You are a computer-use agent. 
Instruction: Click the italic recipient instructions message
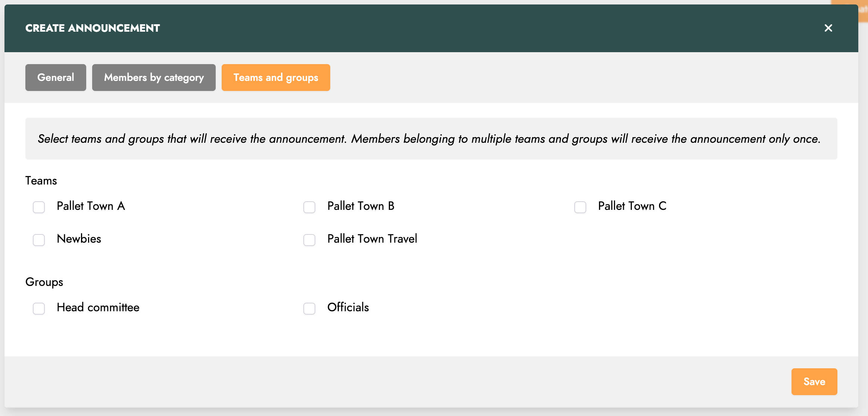(x=429, y=139)
